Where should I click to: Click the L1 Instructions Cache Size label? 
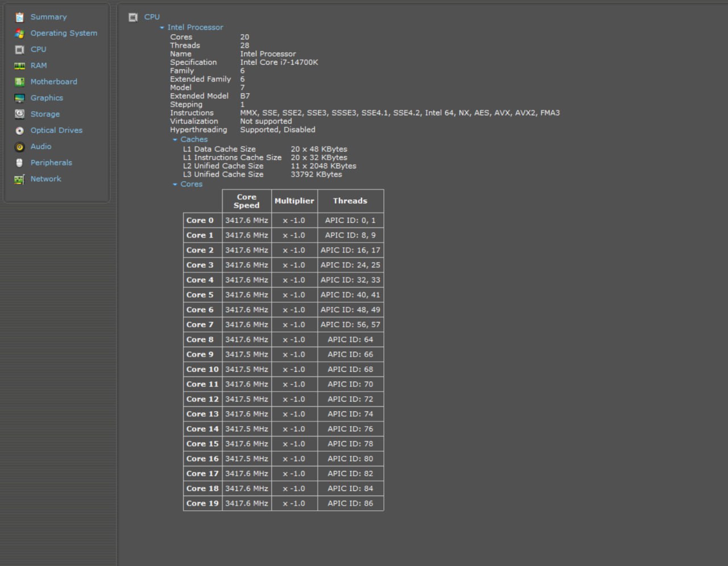pyautogui.click(x=232, y=157)
